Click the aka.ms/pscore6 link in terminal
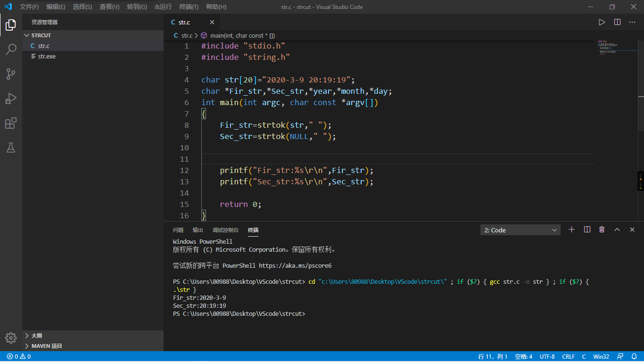The width and height of the screenshot is (644, 362). (x=295, y=265)
